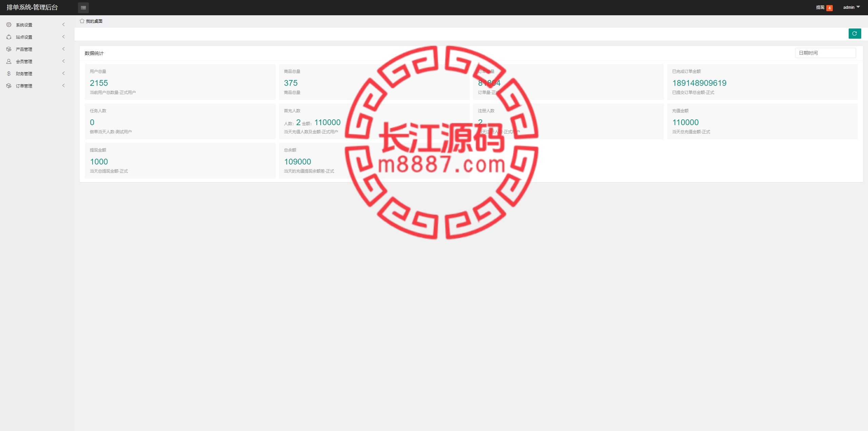Click the 当天充值人数及金额-正式用户 caption
Screen dimensions: 868x431
pos(311,132)
